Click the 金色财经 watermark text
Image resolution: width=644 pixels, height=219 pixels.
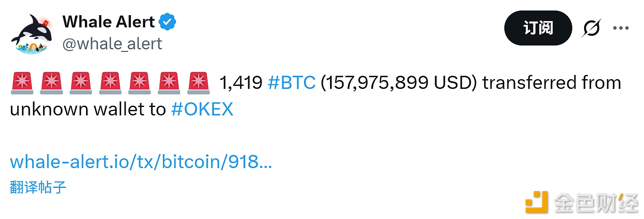(x=596, y=203)
